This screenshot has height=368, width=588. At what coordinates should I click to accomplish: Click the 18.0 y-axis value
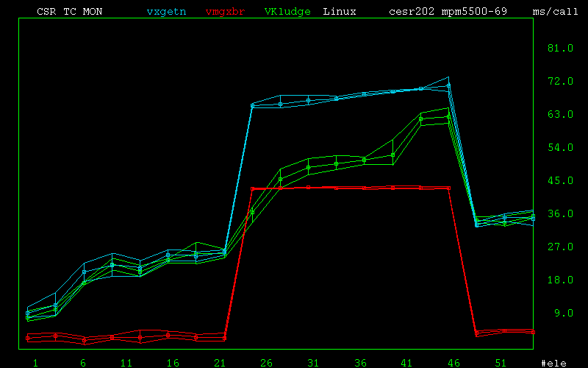point(560,280)
